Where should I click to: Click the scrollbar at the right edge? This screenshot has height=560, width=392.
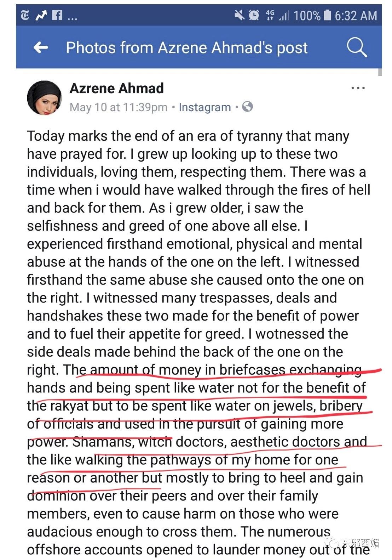coord(380,72)
